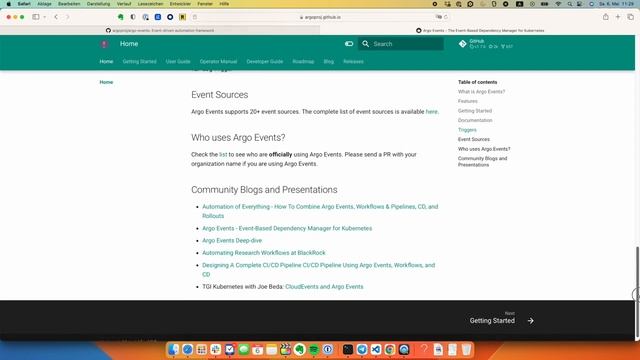
Task: Select the Argo Events documentation browser tab
Action: [x=480, y=30]
